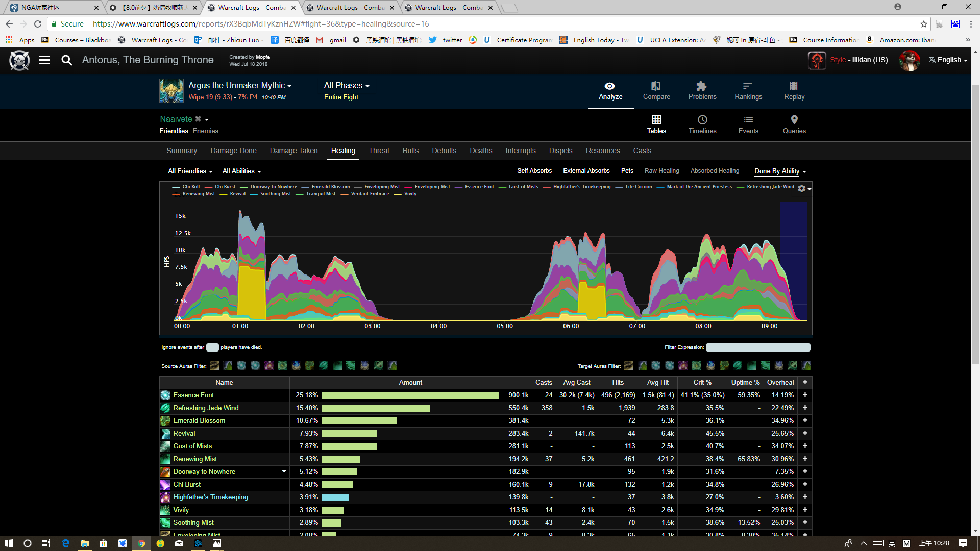Image resolution: width=980 pixels, height=551 pixels.
Task: Open the Casts tab
Action: [642, 151]
